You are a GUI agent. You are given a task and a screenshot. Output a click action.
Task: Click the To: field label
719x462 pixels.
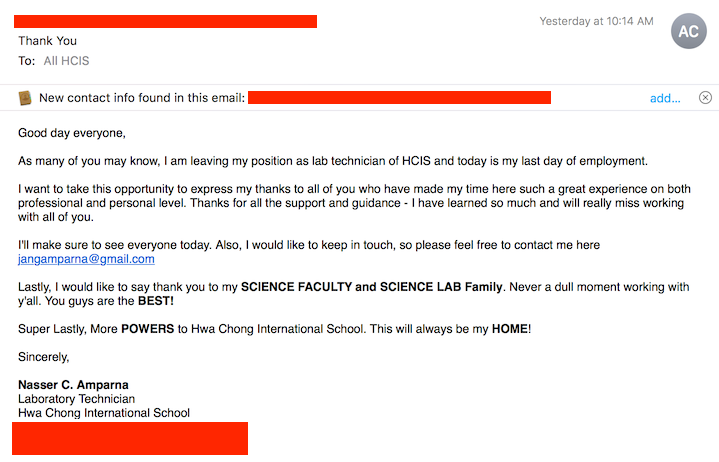(x=27, y=61)
